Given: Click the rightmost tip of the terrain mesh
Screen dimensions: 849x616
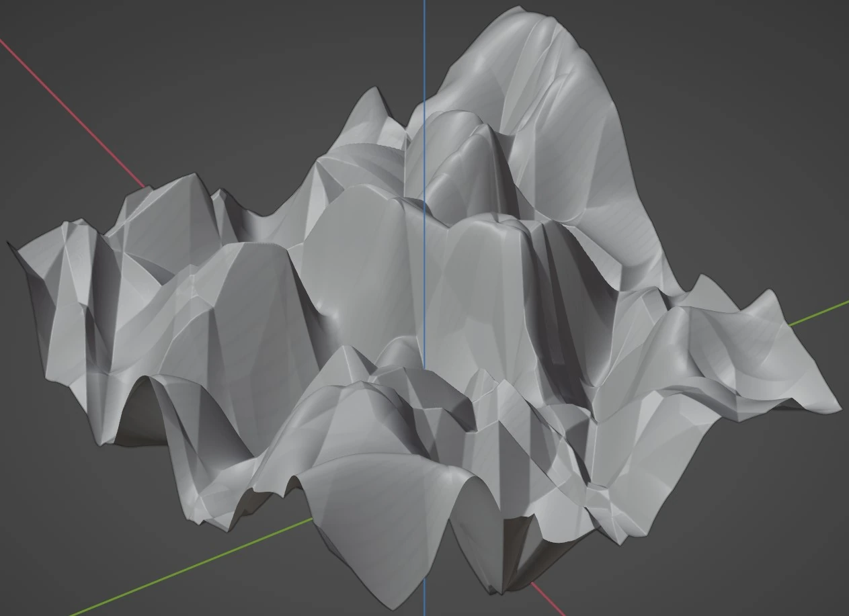Looking at the screenshot, I should [x=838, y=408].
